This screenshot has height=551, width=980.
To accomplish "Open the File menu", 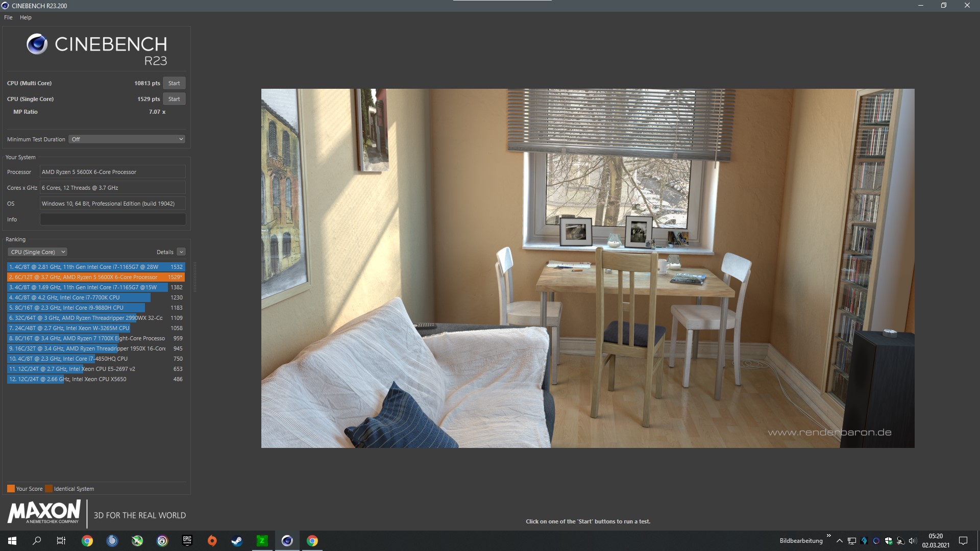I will click(8, 17).
